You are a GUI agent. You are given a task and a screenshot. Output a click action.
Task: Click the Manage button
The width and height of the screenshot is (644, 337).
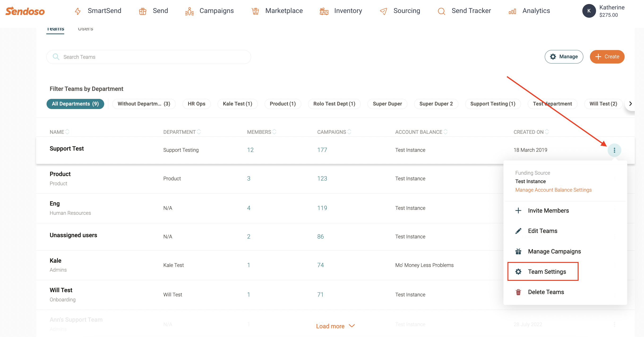tap(564, 57)
